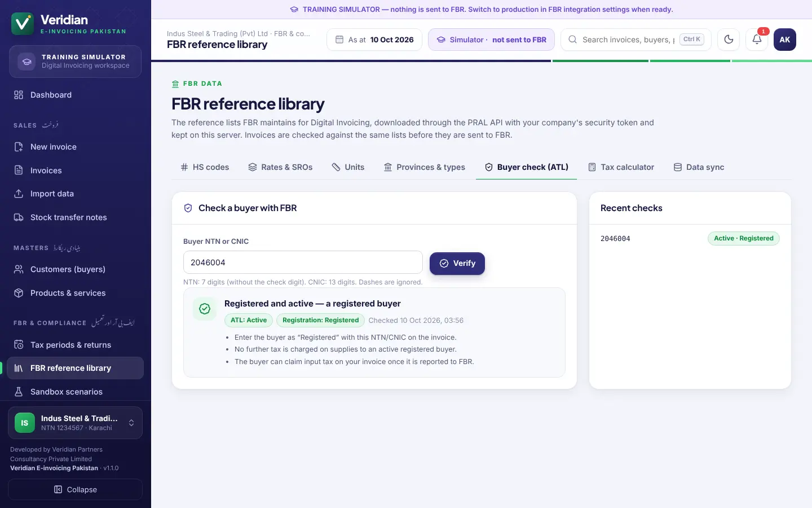This screenshot has height=508, width=812.
Task: Select the Buyer check (ATL) tab
Action: click(527, 167)
